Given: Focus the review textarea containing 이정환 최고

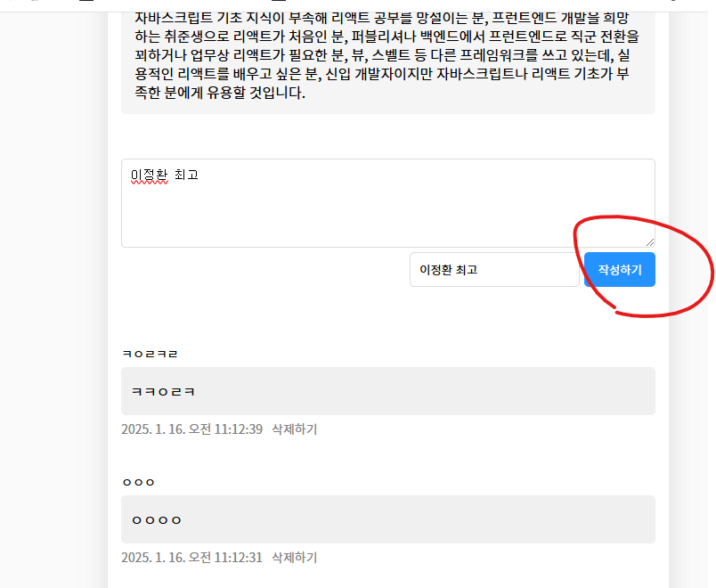Looking at the screenshot, I should 387,203.
